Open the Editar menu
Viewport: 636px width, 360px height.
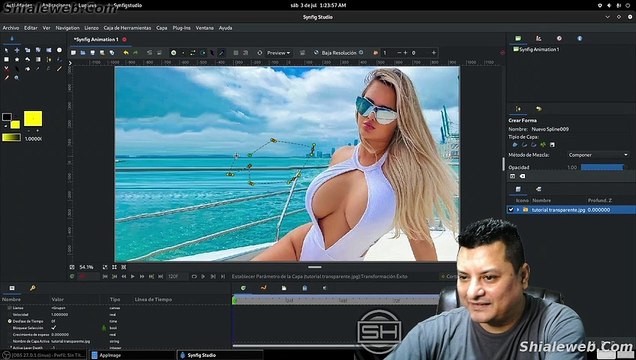coord(30,28)
